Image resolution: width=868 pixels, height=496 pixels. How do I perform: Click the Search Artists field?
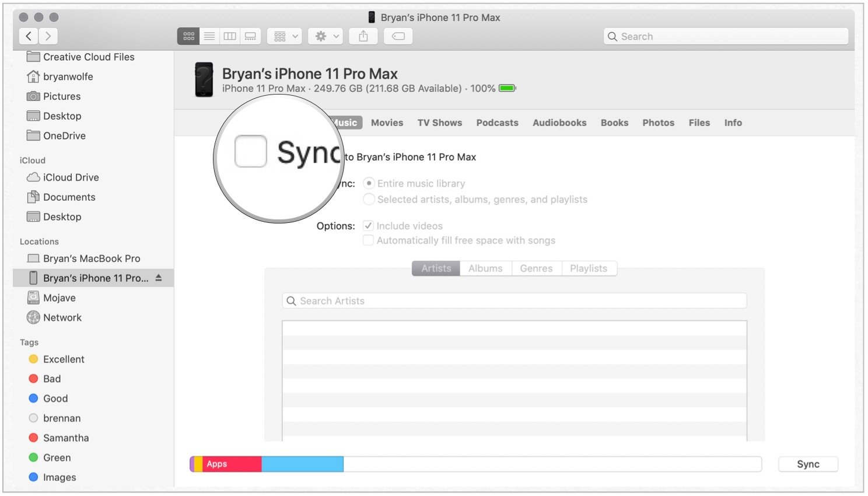click(x=514, y=301)
